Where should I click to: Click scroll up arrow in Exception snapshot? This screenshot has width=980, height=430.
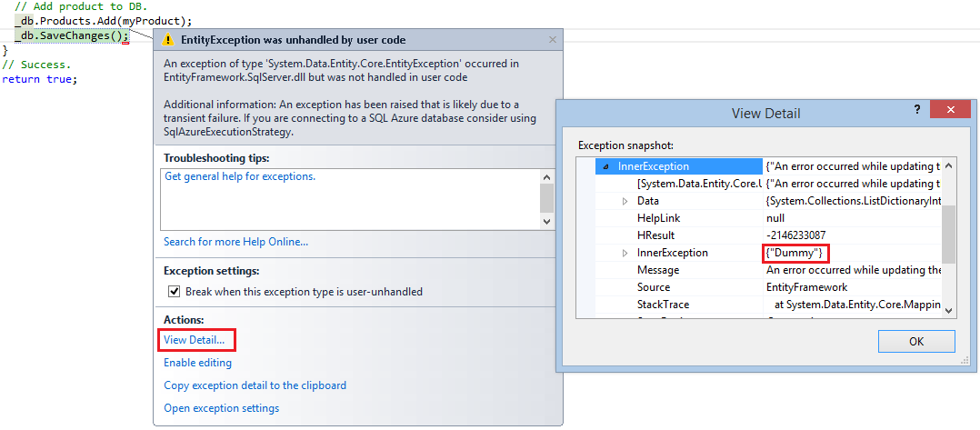[x=949, y=167]
